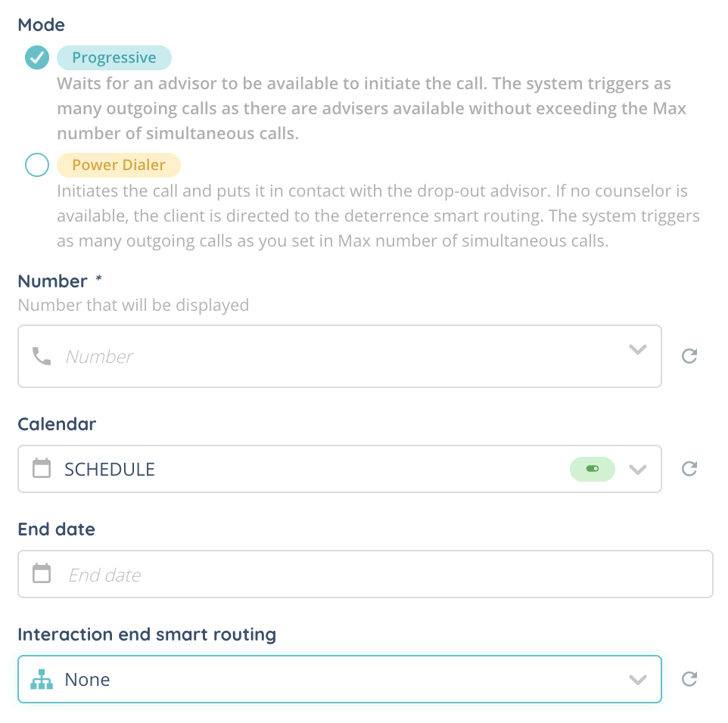Select the Power Dialer radio button
The width and height of the screenshot is (728, 723).
[x=37, y=165]
